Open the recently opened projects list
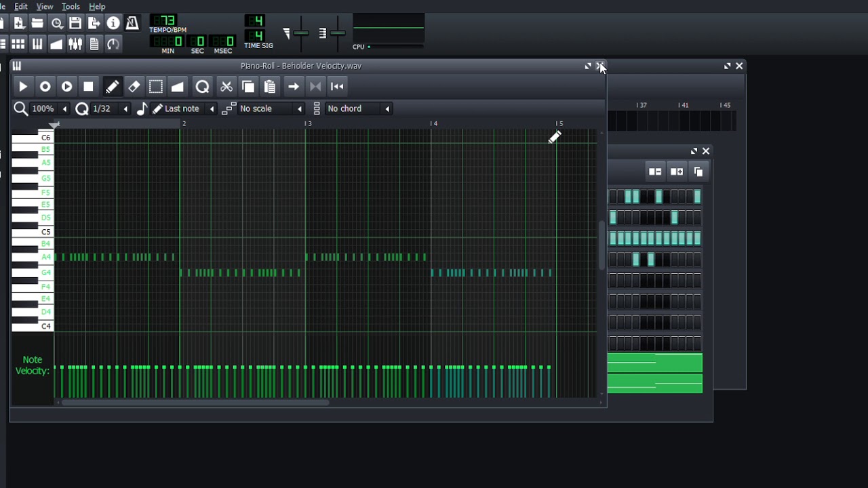 pos(56,24)
